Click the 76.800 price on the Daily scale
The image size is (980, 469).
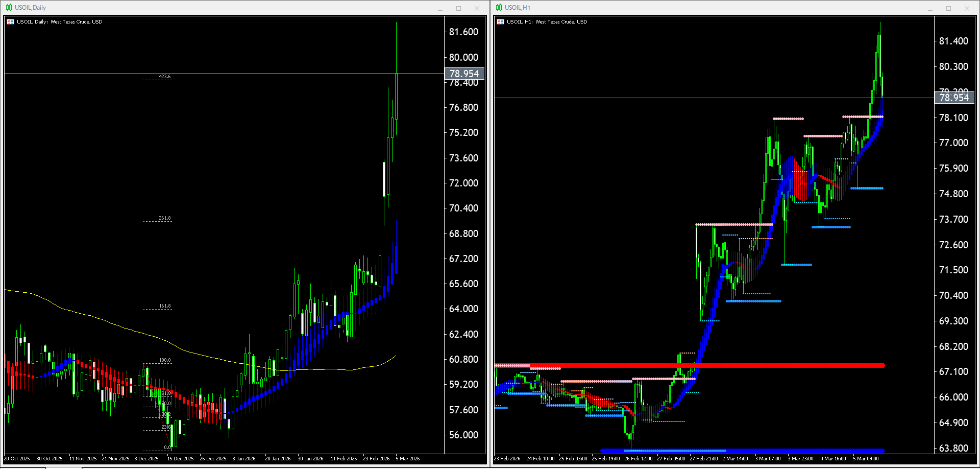pyautogui.click(x=463, y=107)
